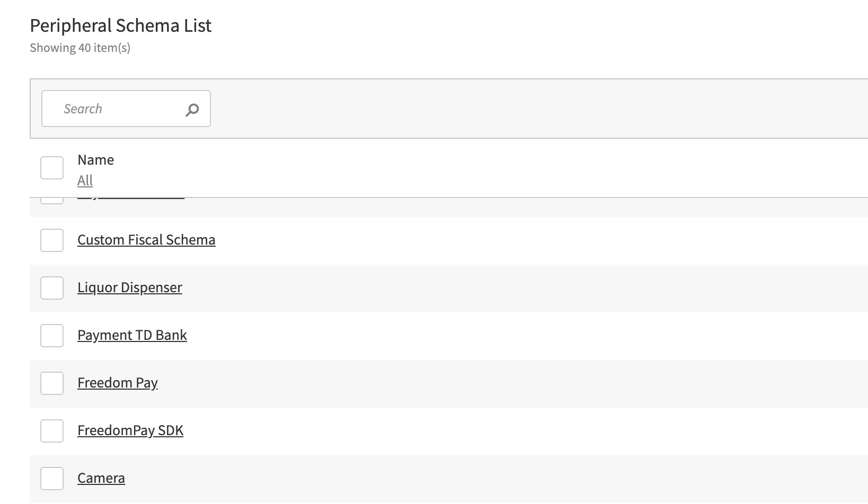Click the Showing 40 item(s) text
Image resolution: width=868 pixels, height=504 pixels.
coord(80,48)
